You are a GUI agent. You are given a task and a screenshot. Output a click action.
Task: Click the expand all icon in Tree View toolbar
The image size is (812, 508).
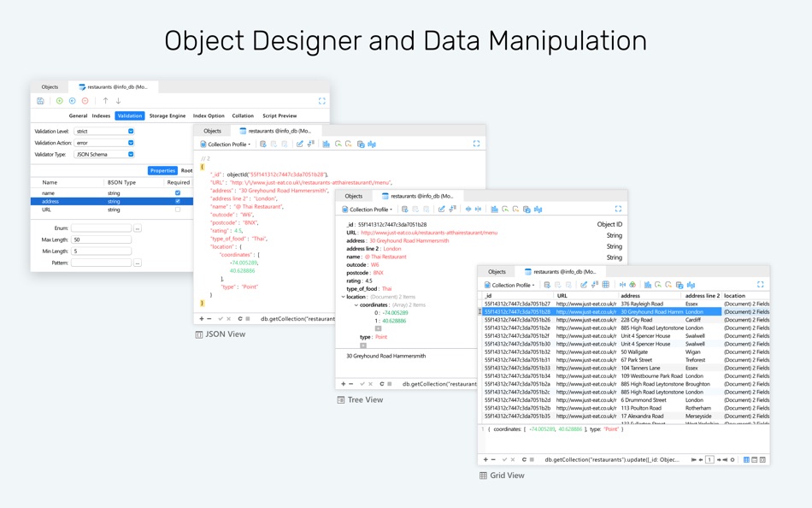468,210
